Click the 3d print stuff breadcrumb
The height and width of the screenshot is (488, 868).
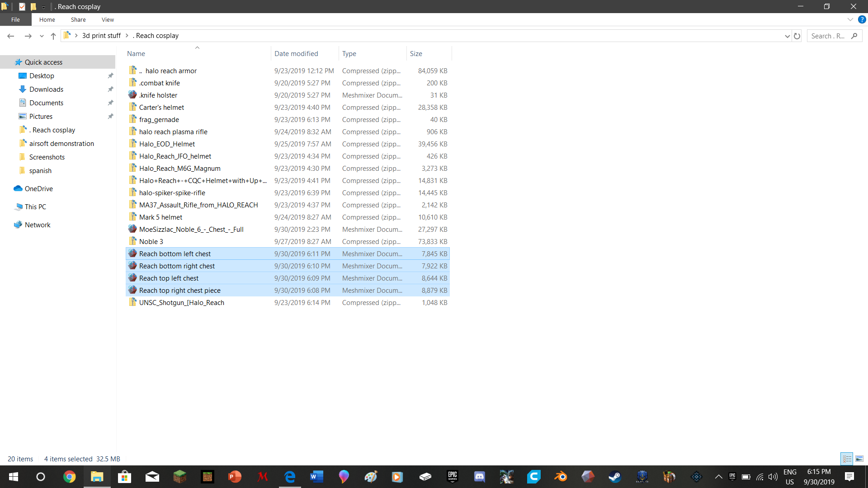(101, 36)
